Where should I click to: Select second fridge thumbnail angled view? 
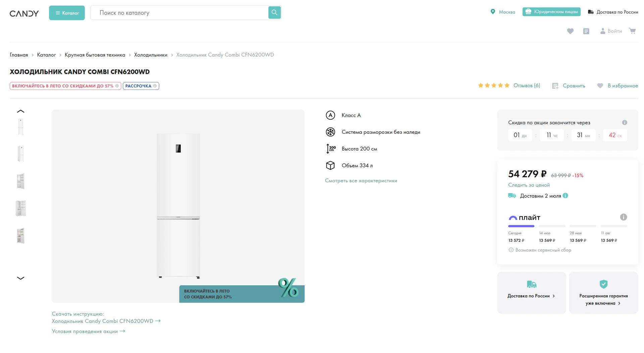(21, 154)
